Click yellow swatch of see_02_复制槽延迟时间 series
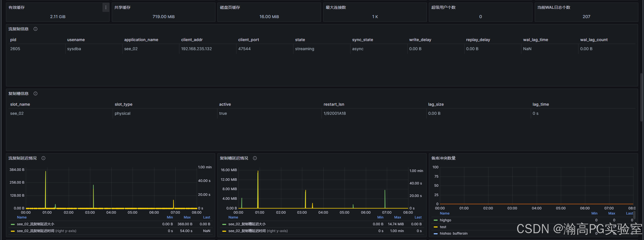The width and height of the screenshot is (644, 240). tap(224, 231)
